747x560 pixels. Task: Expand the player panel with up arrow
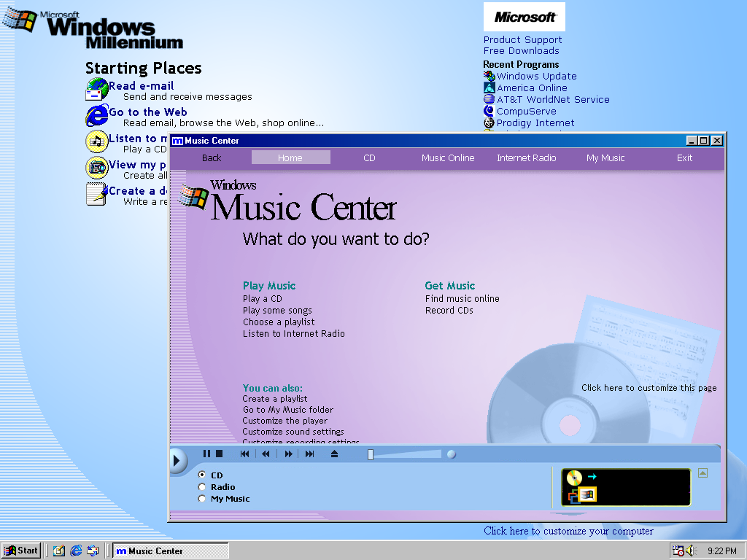(703, 472)
